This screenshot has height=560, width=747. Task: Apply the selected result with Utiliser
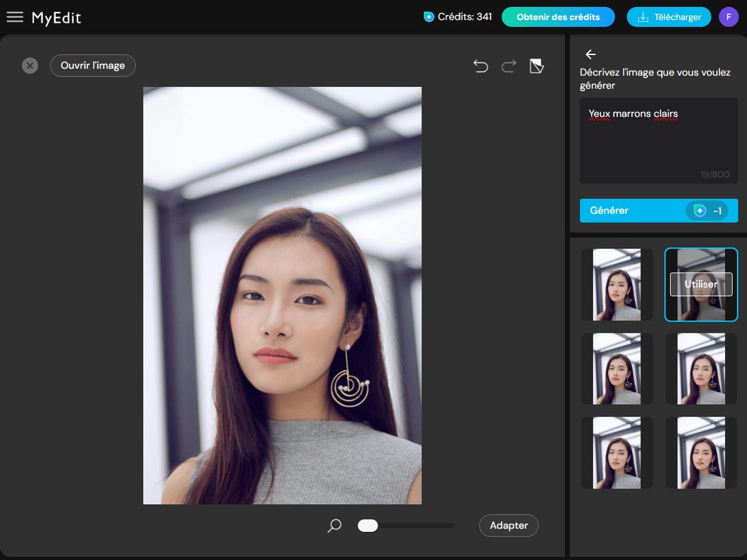701,283
